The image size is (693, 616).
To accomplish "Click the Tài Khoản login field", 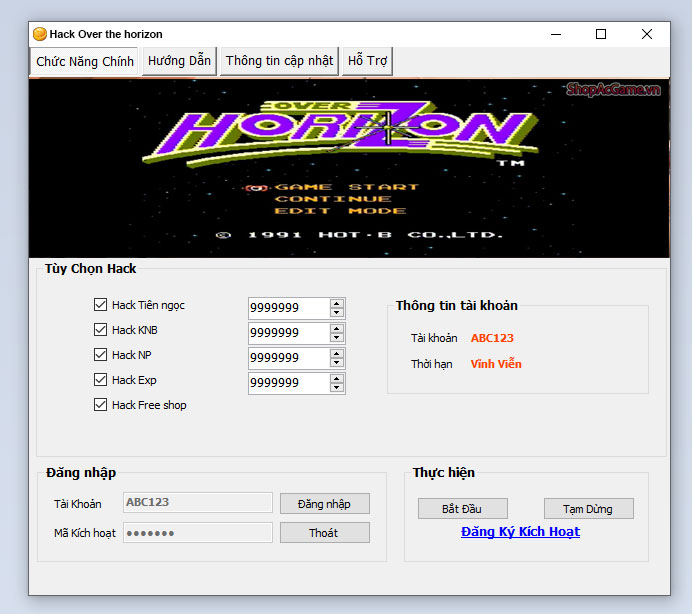I will (x=198, y=503).
